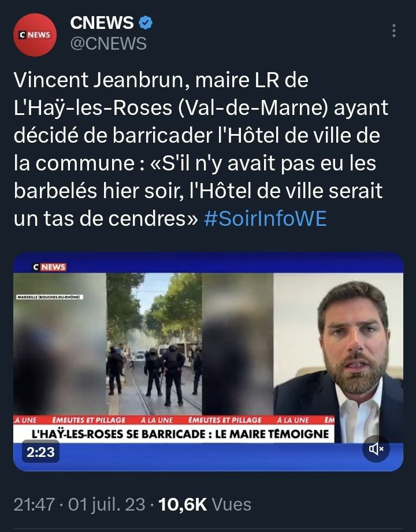Click the word Vues beside view count
This screenshot has height=532, width=416.
232,504
